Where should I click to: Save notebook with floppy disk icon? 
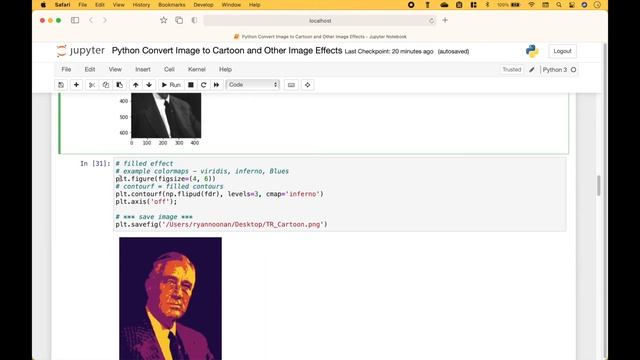(x=61, y=85)
